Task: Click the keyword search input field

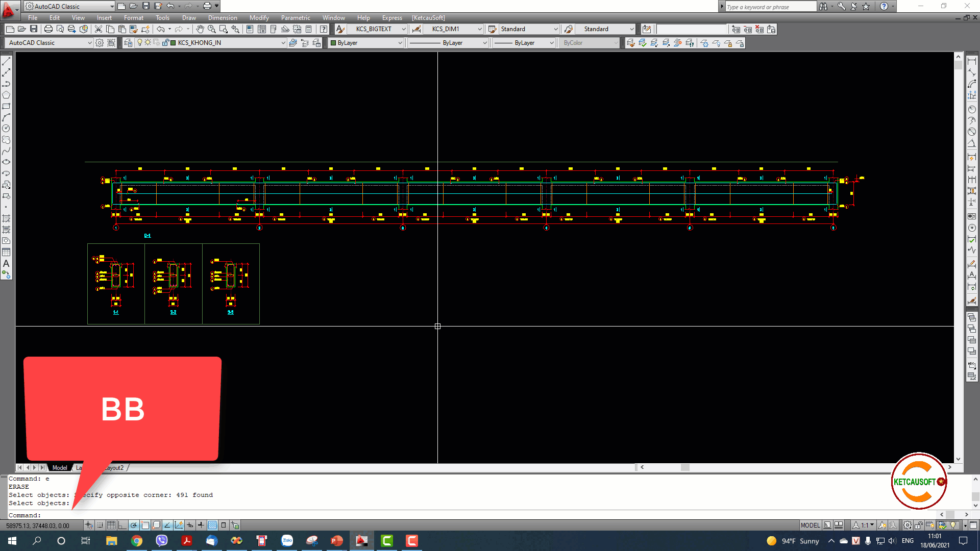Action: tap(771, 7)
